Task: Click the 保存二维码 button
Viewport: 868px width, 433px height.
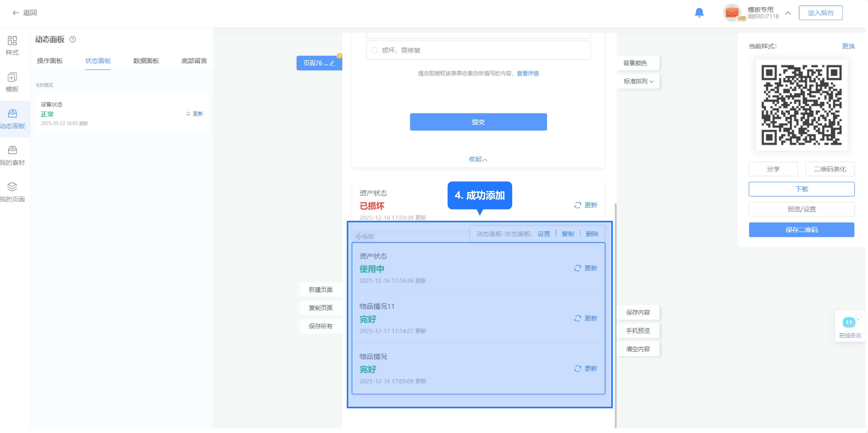Action: [x=801, y=230]
